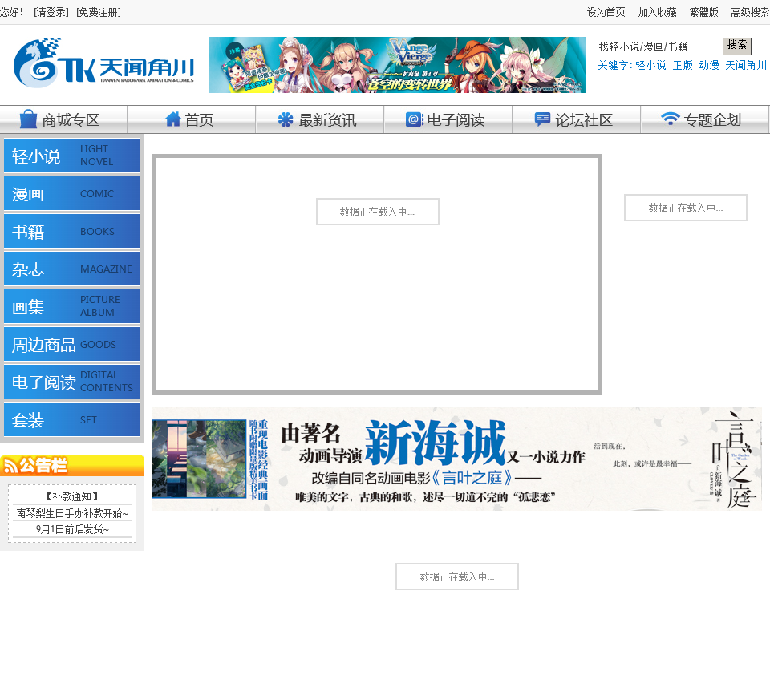Click the wifi icon beside 专题企划
Image resolution: width=770 pixels, height=700 pixels.
pyautogui.click(x=670, y=119)
